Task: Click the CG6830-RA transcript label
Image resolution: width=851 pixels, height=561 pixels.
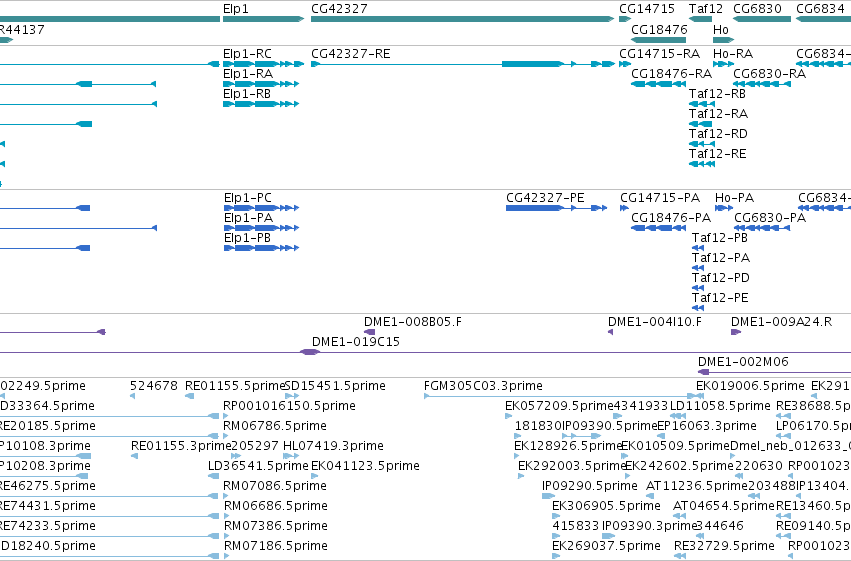Action: (x=770, y=74)
